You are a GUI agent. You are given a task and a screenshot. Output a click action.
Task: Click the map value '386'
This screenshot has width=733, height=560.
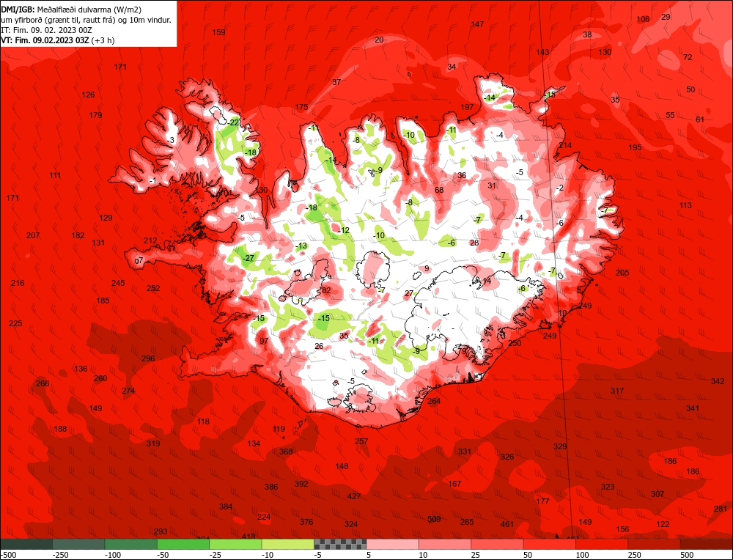[x=271, y=487]
